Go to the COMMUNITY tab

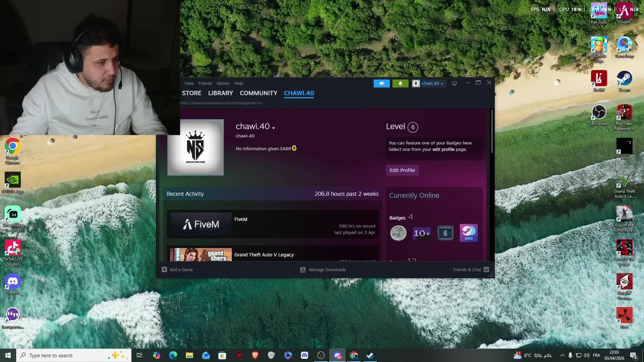point(259,93)
